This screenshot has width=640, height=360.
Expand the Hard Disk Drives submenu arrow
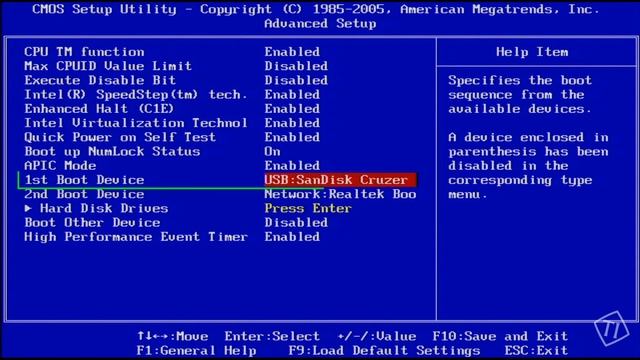click(28, 208)
